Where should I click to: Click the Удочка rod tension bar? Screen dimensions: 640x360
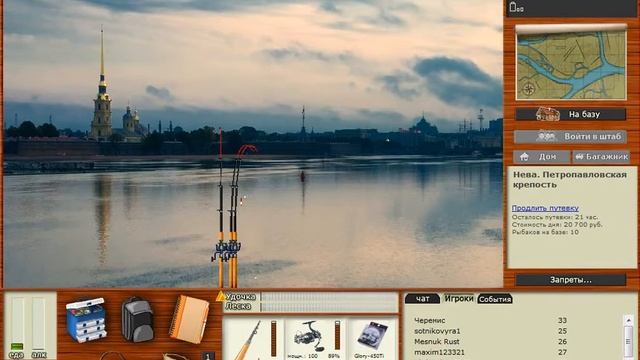point(329,297)
